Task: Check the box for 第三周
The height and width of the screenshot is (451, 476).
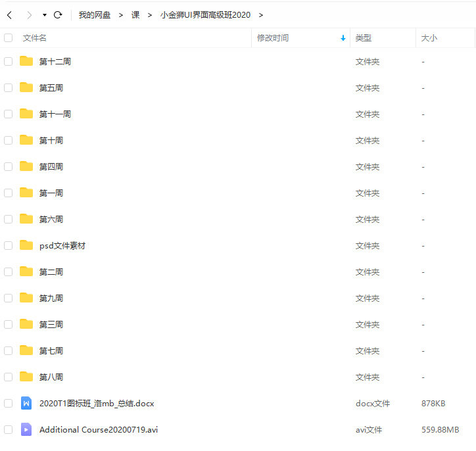Action: coord(8,324)
